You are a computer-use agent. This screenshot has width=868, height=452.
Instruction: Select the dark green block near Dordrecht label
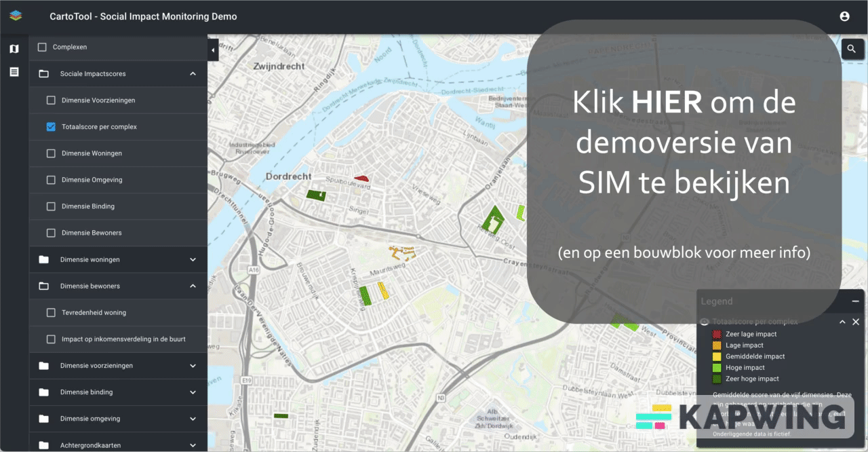pos(316,195)
